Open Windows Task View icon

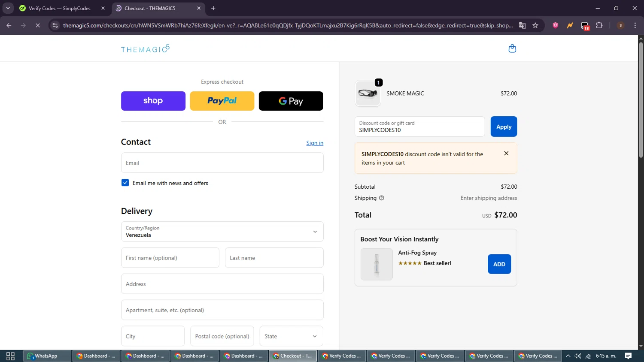(10, 356)
